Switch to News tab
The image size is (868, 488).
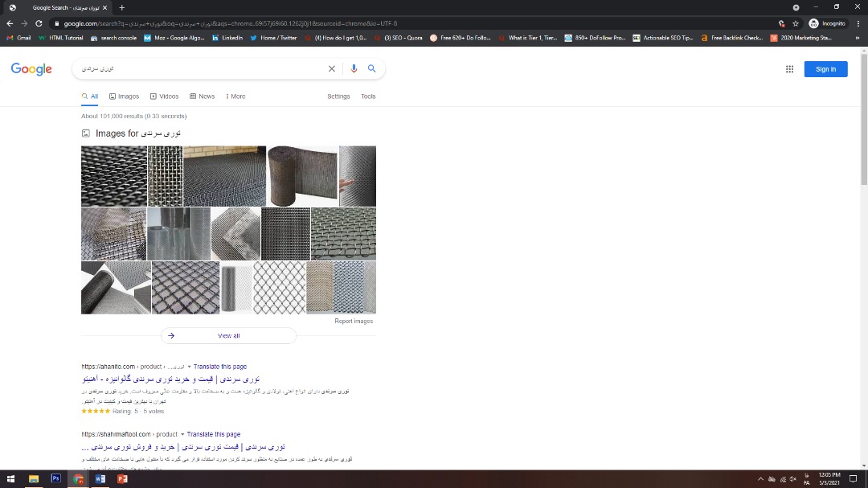click(202, 96)
